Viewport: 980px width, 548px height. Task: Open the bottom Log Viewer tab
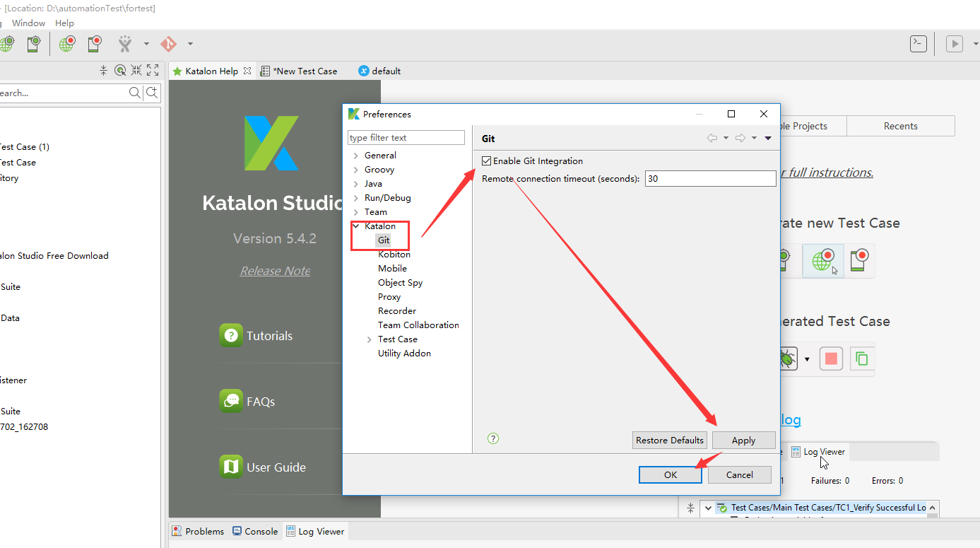point(314,531)
